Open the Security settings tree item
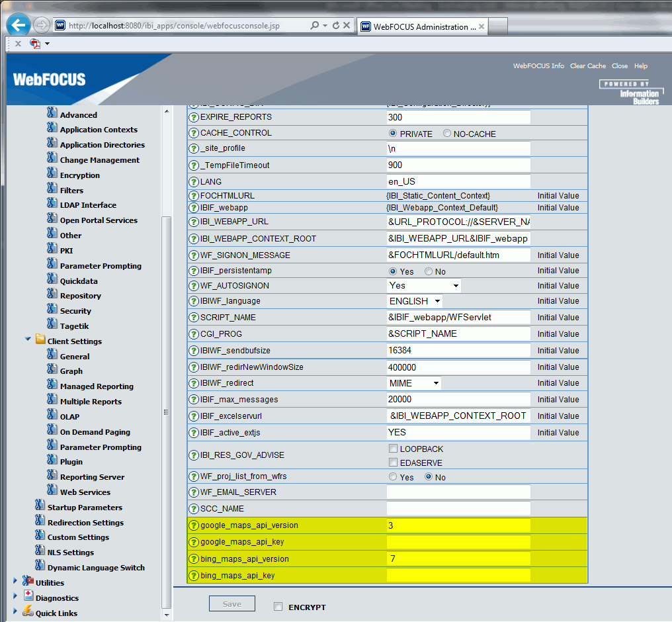 click(x=75, y=311)
